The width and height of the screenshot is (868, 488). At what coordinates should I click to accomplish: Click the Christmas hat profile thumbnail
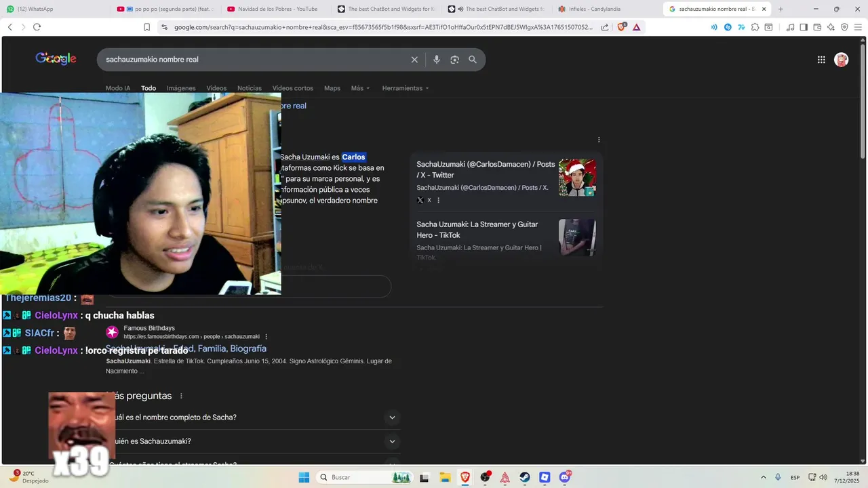tap(577, 178)
